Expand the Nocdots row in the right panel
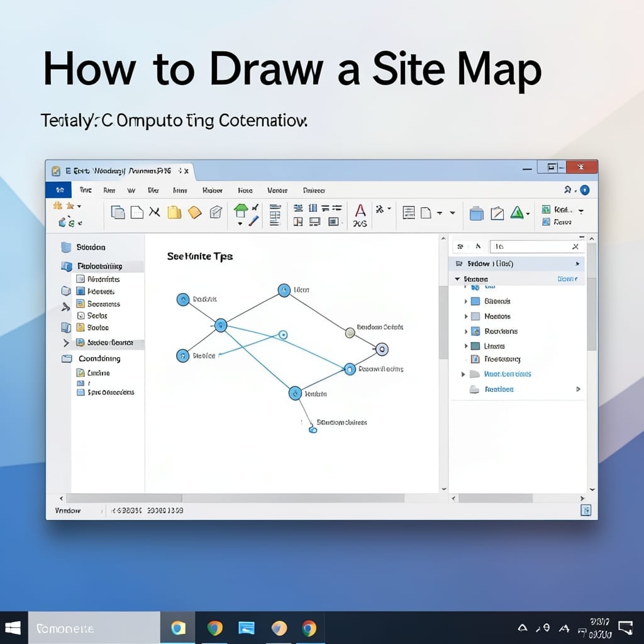Screen dimensions: 644x644 (466, 316)
